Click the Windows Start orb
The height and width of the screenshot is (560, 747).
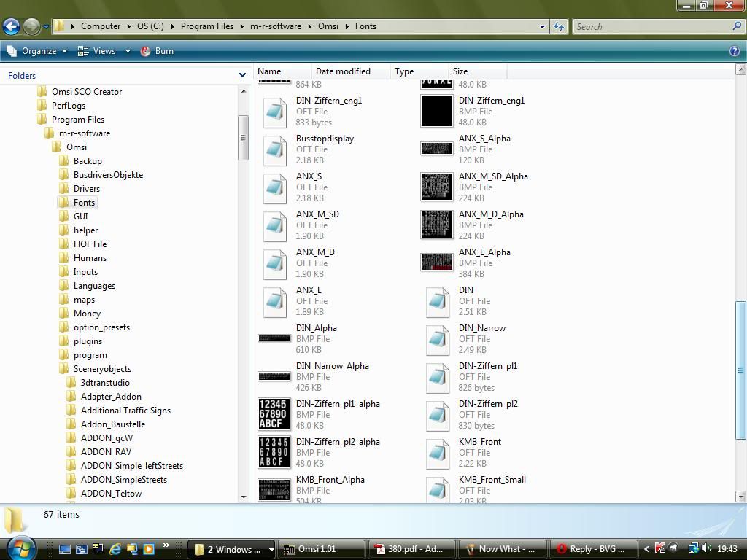20,548
